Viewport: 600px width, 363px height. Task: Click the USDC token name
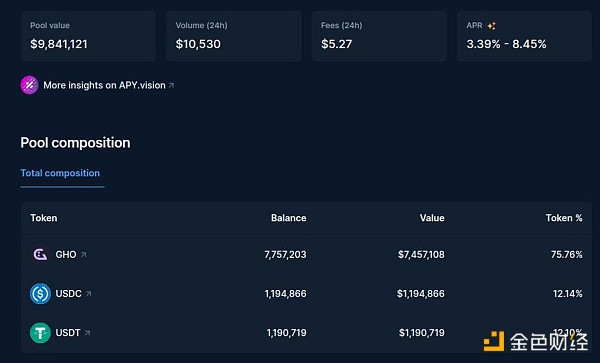(68, 294)
